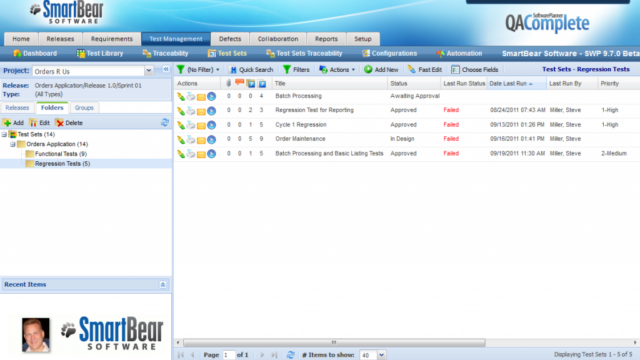Open the Filters tool

(296, 70)
